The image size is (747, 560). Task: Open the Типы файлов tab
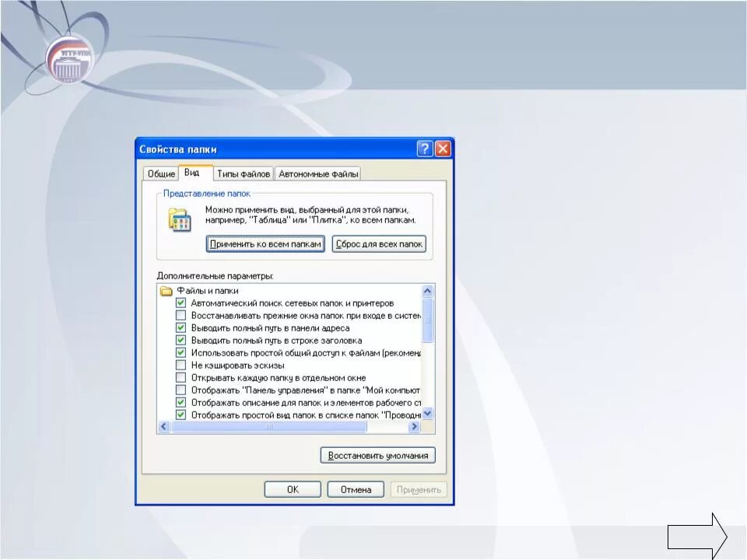point(244,173)
